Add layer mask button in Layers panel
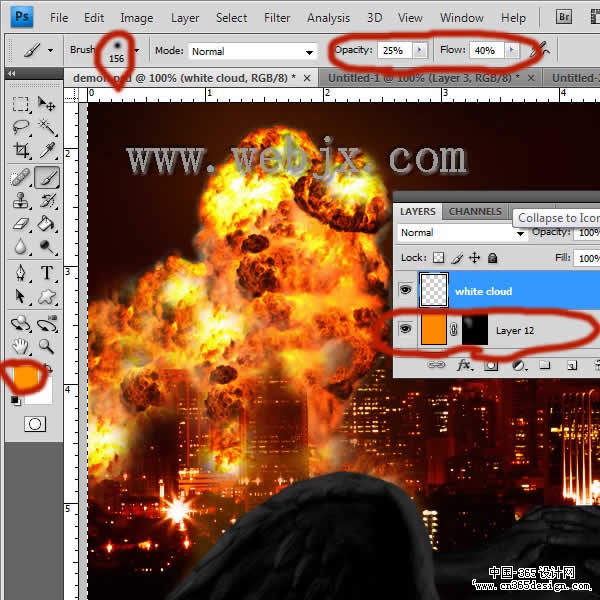The width and height of the screenshot is (600, 600). (x=491, y=365)
